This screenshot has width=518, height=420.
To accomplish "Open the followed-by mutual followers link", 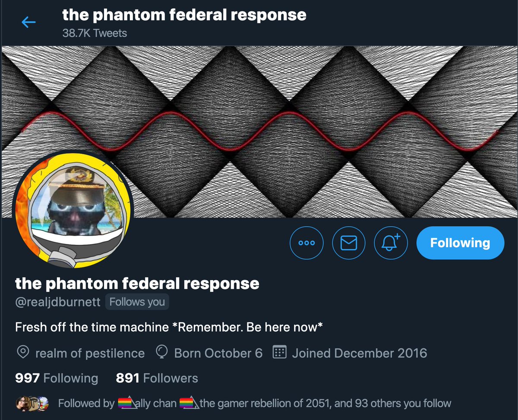I will click(255, 404).
